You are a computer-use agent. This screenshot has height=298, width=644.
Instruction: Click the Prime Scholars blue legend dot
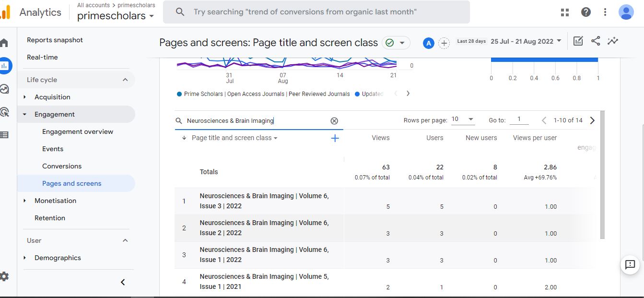pos(179,94)
